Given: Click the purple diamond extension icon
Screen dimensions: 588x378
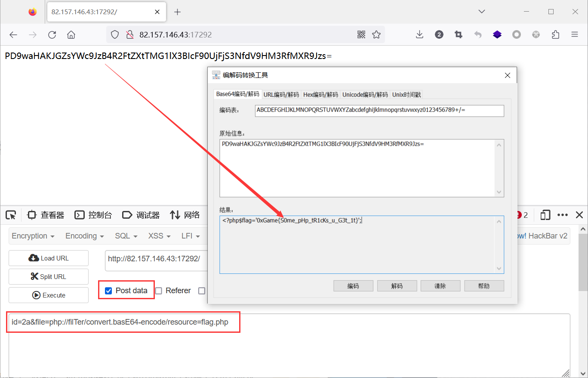Looking at the screenshot, I should (x=497, y=35).
